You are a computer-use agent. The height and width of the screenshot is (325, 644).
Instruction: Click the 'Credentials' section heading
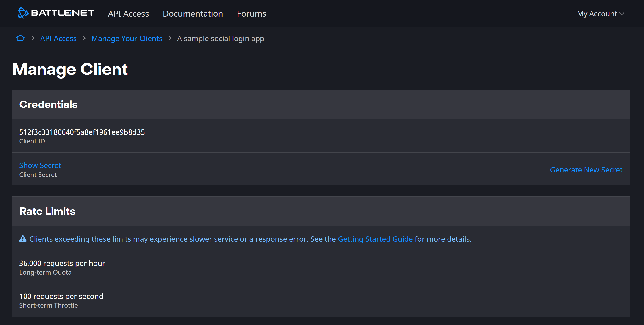(48, 104)
